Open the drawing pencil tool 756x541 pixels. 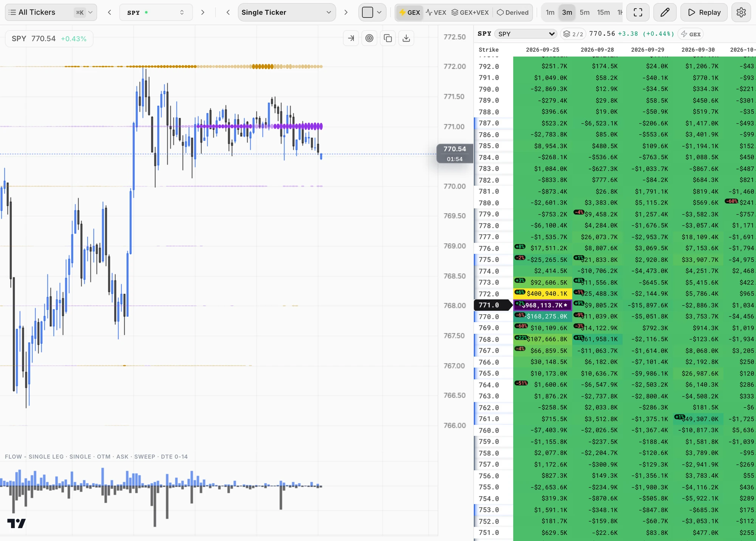coord(665,12)
